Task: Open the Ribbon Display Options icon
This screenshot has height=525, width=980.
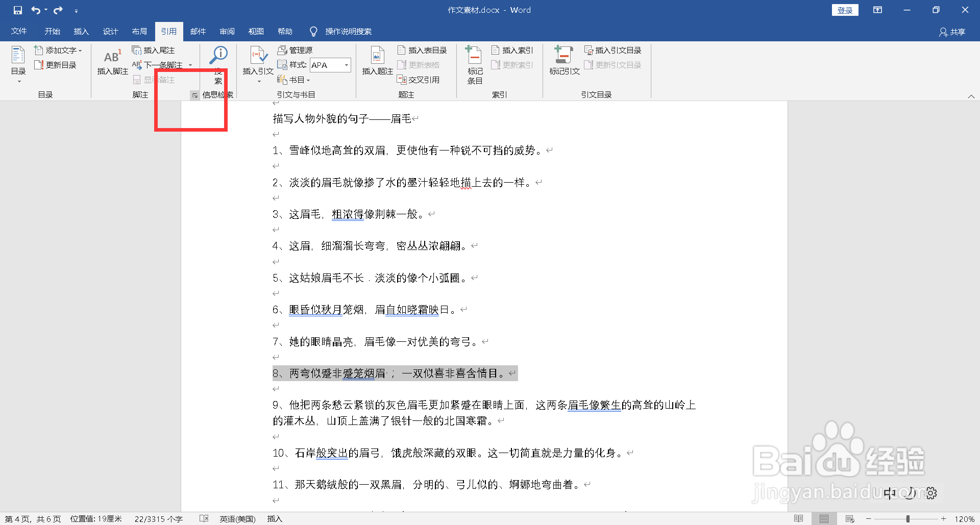Action: tap(877, 10)
